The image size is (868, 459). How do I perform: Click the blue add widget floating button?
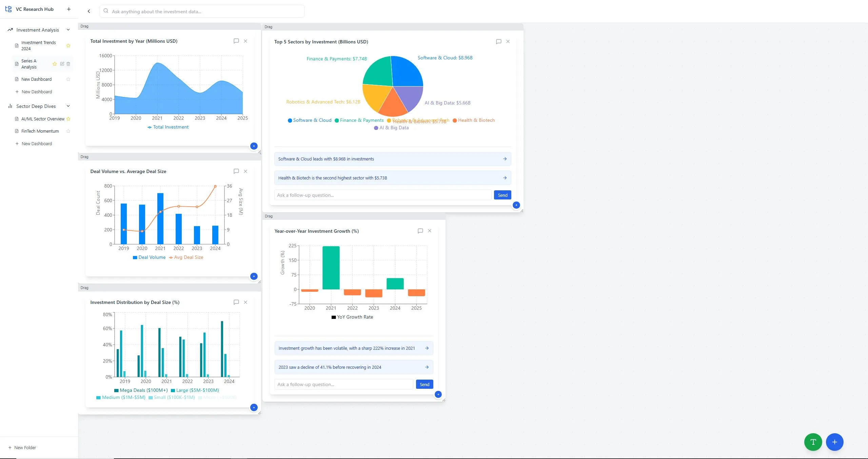[x=834, y=442]
